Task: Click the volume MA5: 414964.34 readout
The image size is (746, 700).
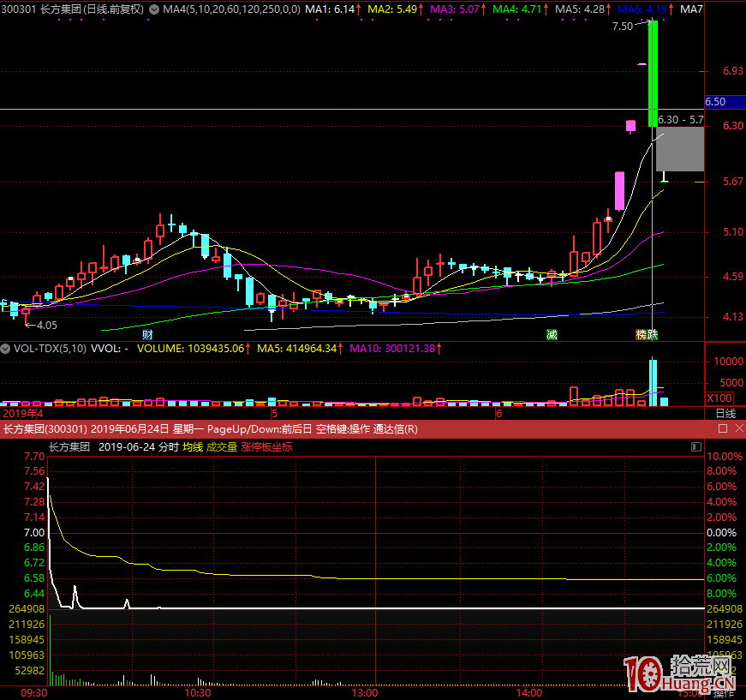Action: pyautogui.click(x=297, y=349)
